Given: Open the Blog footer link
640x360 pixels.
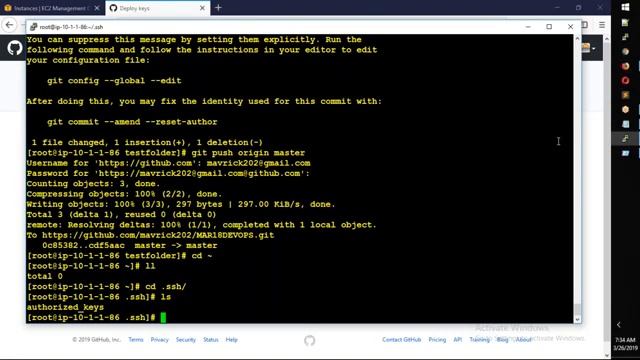Looking at the screenshot, I should (x=502, y=340).
